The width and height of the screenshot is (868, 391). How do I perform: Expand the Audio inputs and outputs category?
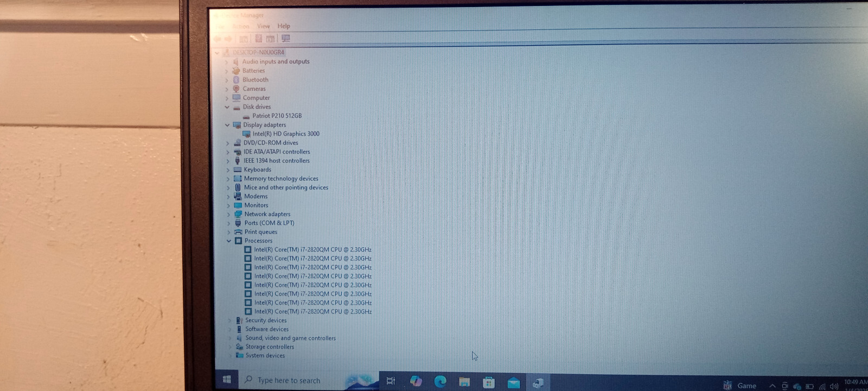coord(226,62)
